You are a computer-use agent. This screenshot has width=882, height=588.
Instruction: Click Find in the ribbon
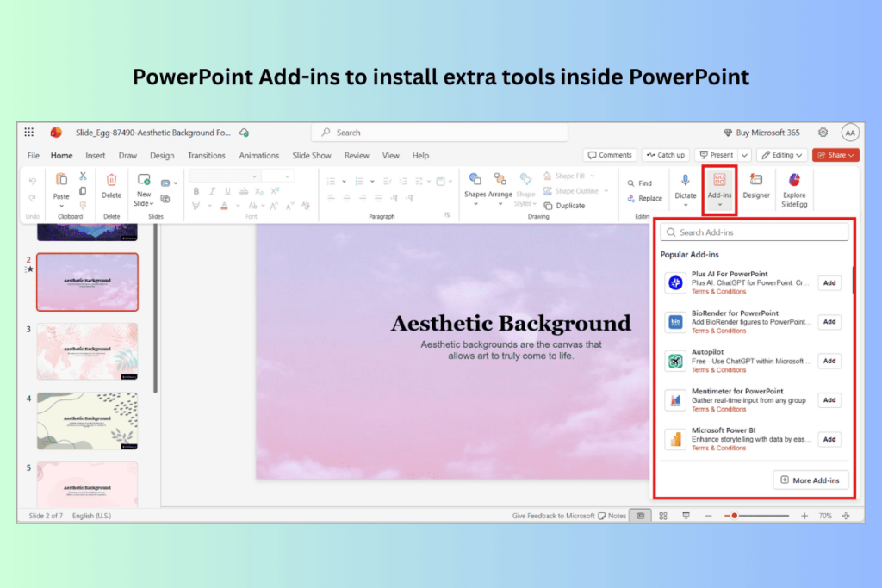(640, 183)
